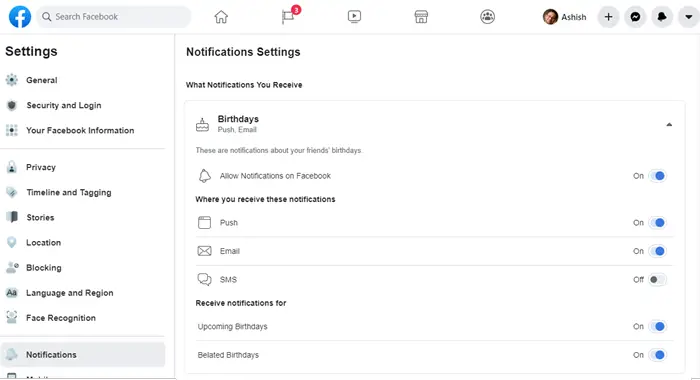Open the Groups icon
700x380 pixels.
488,17
